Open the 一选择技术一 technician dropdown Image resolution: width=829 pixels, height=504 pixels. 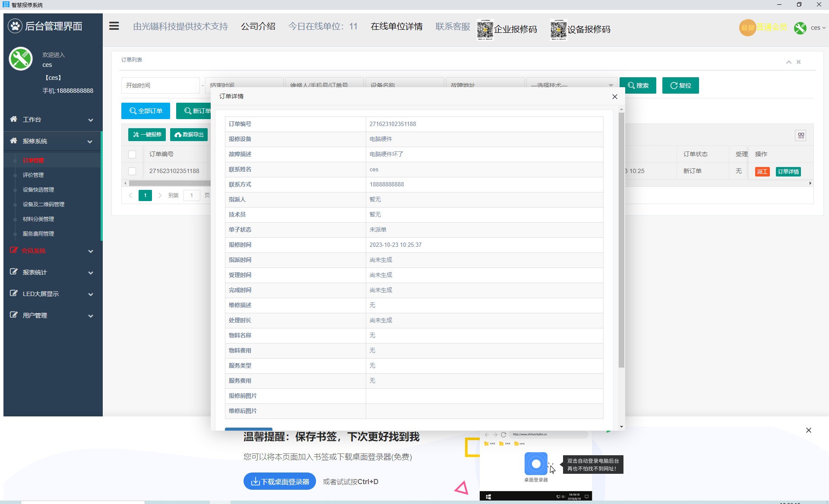571,85
